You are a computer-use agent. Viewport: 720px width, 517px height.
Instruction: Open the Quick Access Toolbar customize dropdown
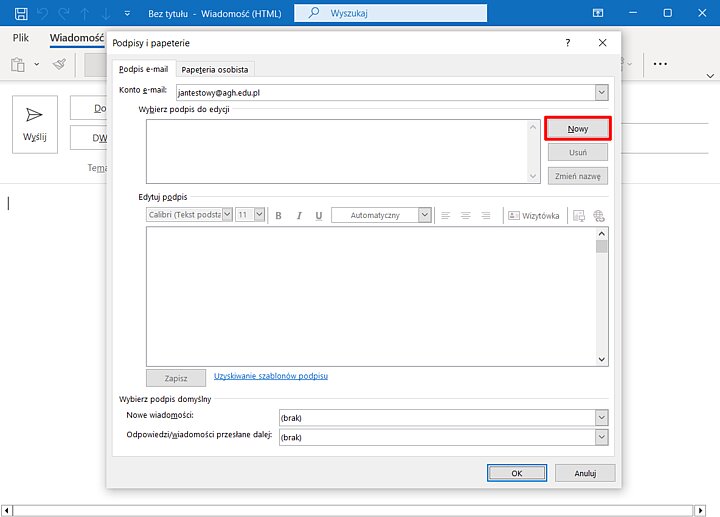tap(127, 14)
